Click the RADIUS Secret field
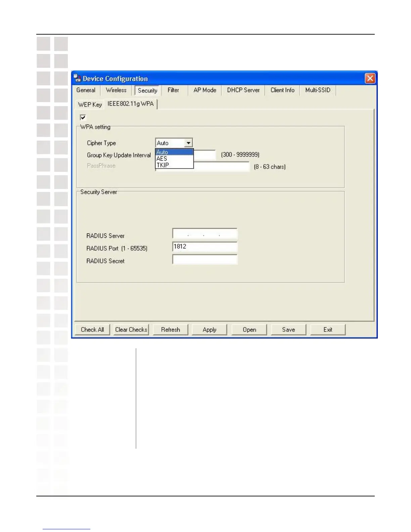This screenshot has width=411, height=532. [205, 259]
